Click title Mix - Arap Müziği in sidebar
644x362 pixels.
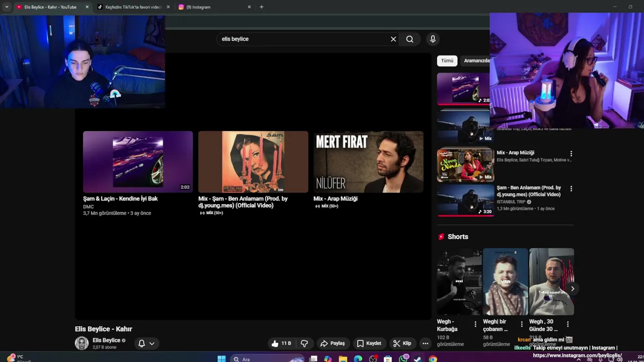coord(515,153)
